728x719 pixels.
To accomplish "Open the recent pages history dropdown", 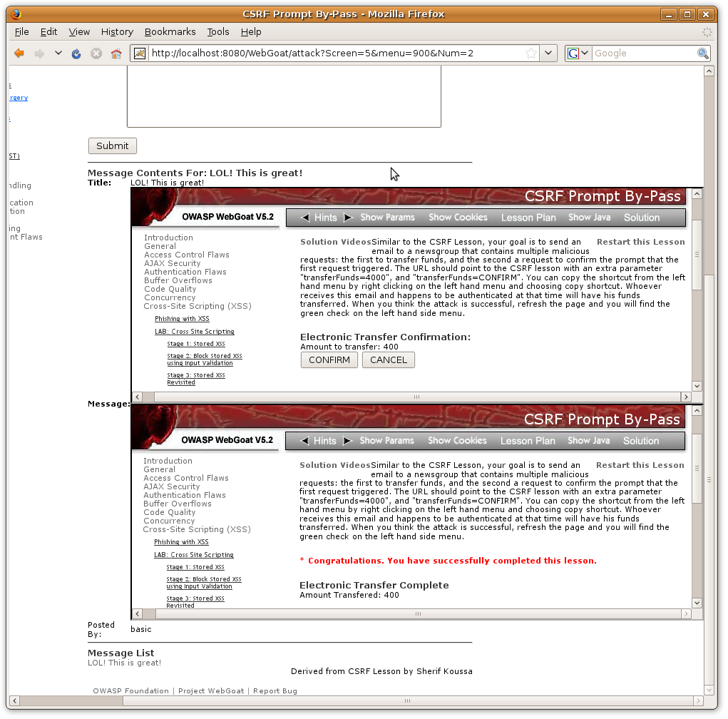I will coord(58,53).
